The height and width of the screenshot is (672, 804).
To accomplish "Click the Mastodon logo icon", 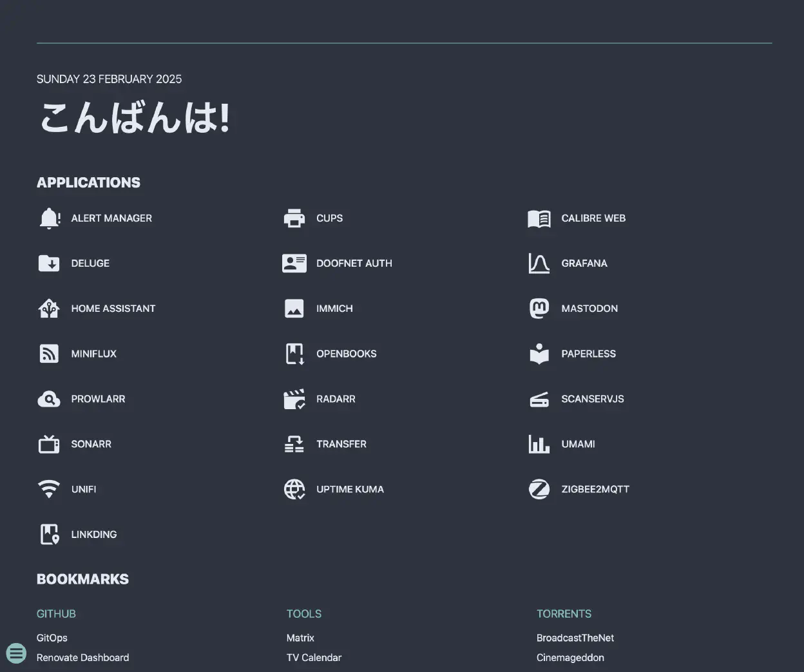I will 539,309.
